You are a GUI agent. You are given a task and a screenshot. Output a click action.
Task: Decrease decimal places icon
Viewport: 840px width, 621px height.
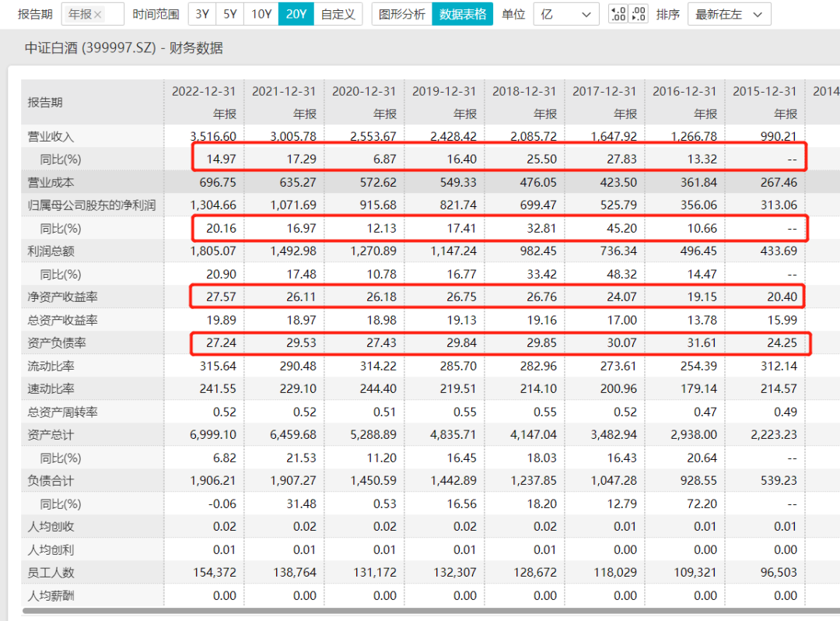pos(639,14)
